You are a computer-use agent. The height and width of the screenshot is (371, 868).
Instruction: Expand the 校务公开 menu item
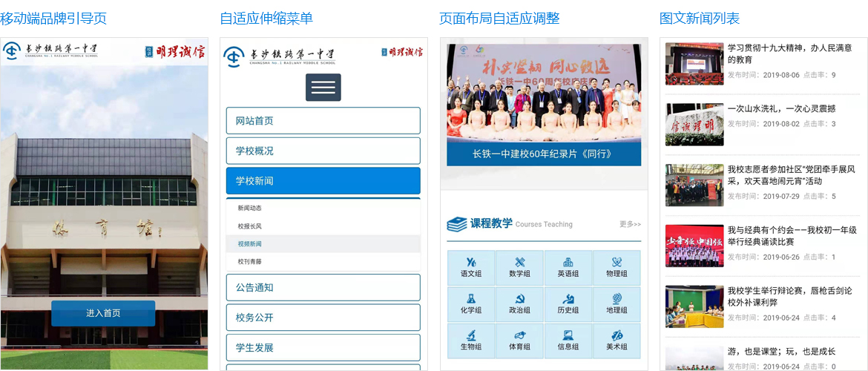(323, 318)
